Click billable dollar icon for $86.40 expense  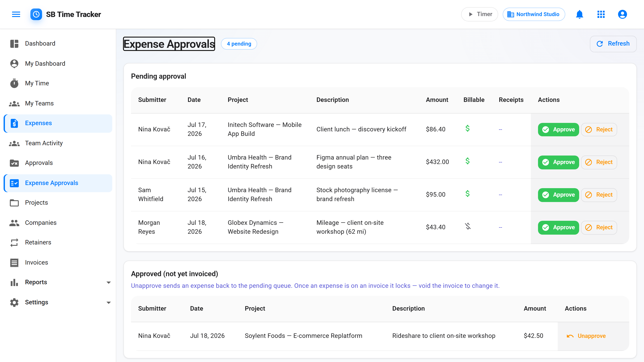pos(468,128)
